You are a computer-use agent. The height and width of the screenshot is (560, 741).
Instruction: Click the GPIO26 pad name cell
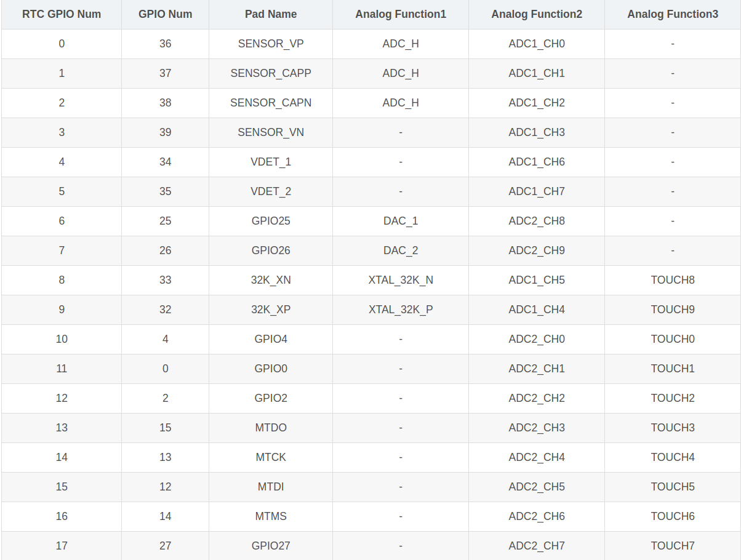click(x=271, y=250)
